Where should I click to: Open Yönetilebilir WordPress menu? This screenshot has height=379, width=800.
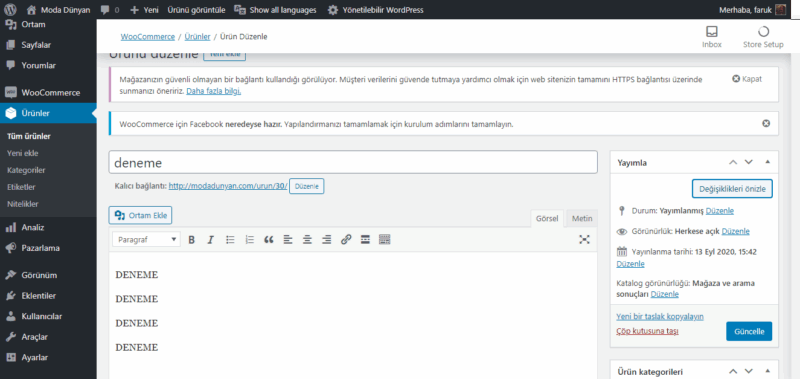(x=375, y=10)
